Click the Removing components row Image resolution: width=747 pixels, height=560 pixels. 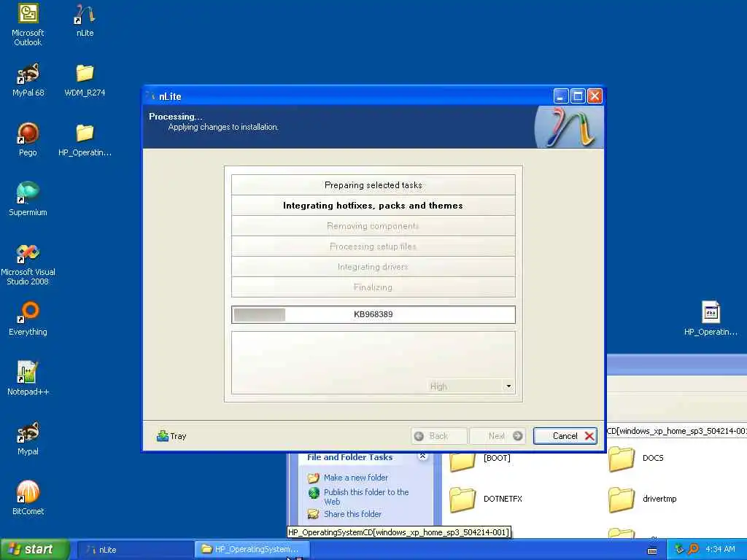(x=373, y=226)
